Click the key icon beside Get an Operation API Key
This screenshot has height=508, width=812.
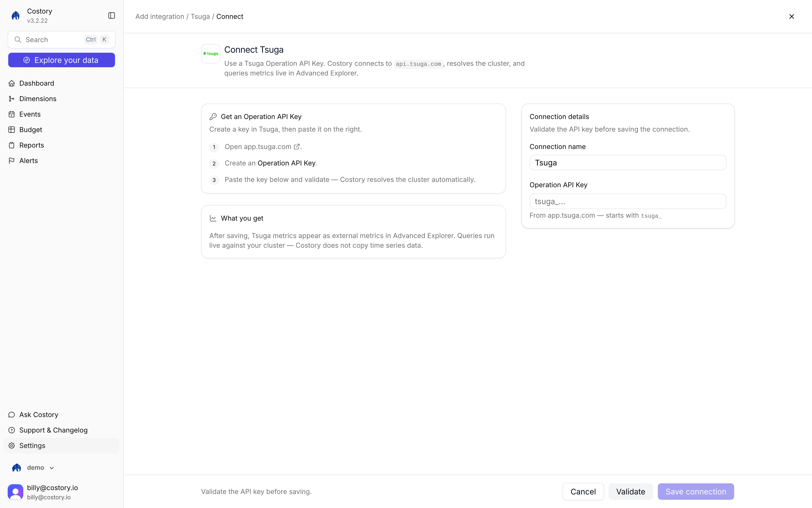pyautogui.click(x=213, y=117)
